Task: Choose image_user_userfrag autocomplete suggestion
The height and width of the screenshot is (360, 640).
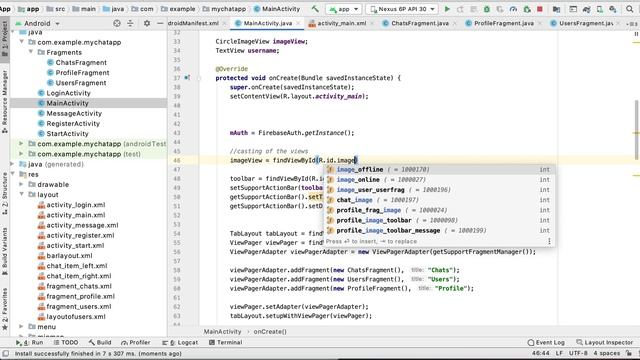Action: click(439, 190)
